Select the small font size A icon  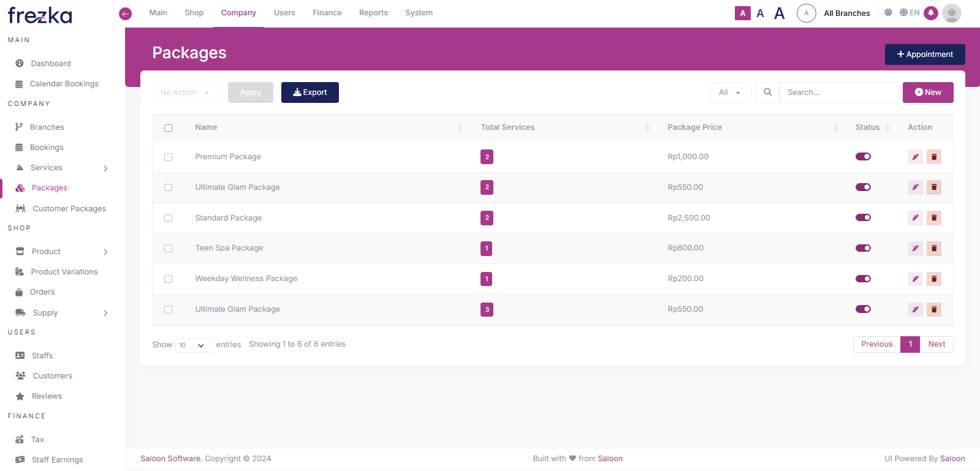tap(743, 13)
